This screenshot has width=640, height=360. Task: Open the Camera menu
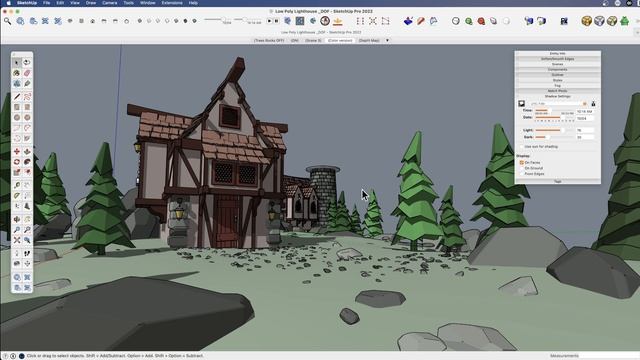tap(109, 3)
